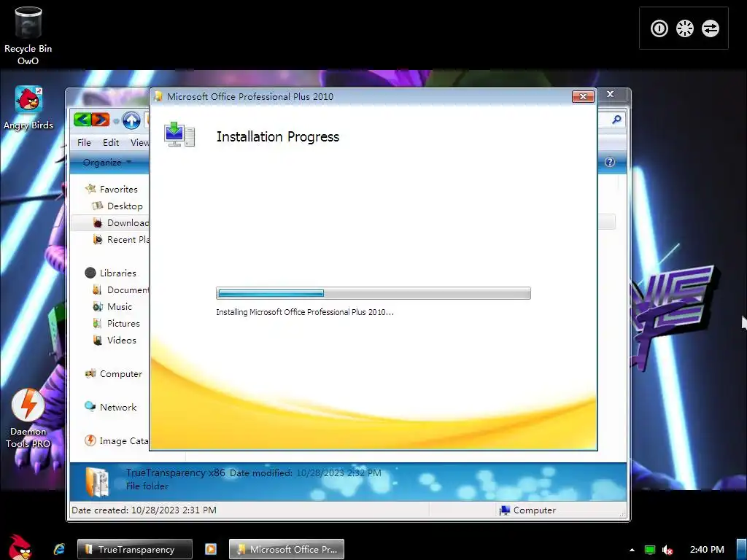Click the Installing Microsoft Office status text
The height and width of the screenshot is (560, 747).
pyautogui.click(x=305, y=312)
